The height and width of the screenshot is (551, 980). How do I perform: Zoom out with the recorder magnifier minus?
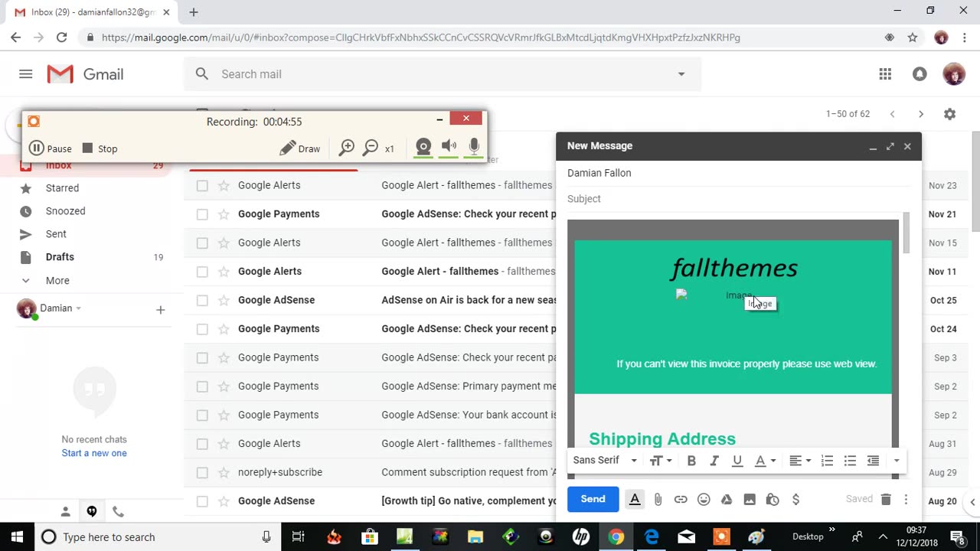point(371,148)
